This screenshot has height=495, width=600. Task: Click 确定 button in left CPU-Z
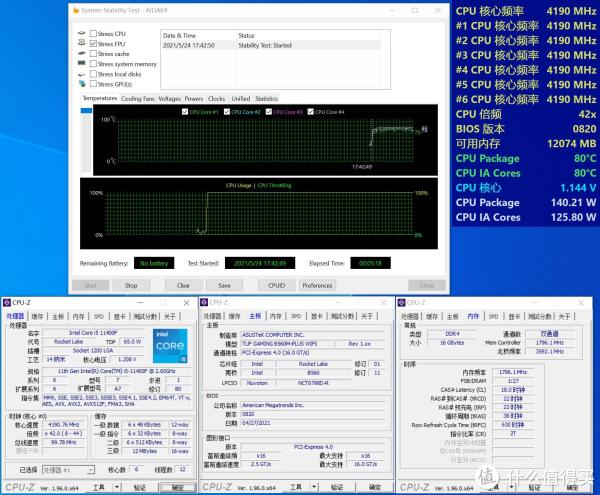tap(178, 487)
